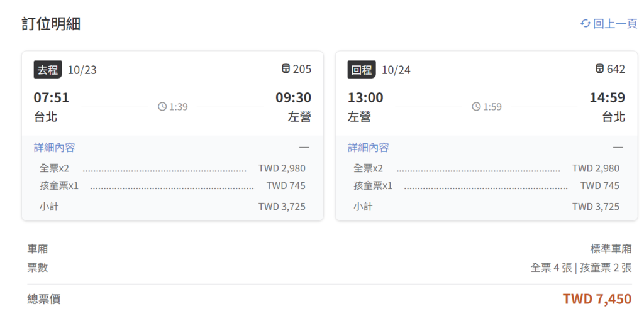The height and width of the screenshot is (326, 644).
Task: Click the 訂位明細 page heading
Action: point(51,24)
